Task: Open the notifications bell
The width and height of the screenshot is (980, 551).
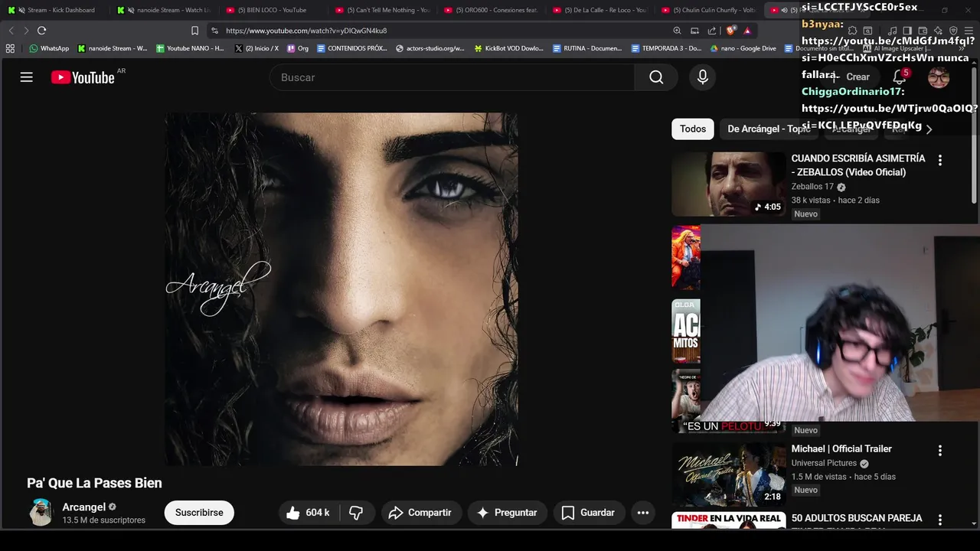Action: pos(900,77)
